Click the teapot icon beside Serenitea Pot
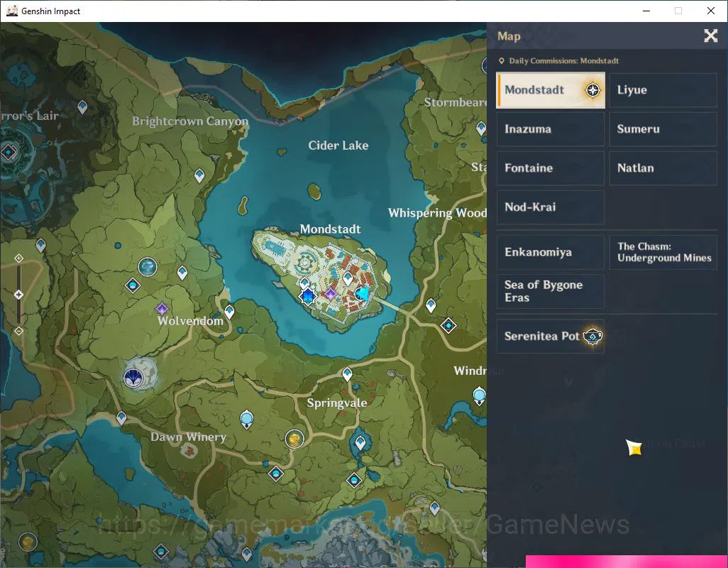This screenshot has height=568, width=728. 593,337
